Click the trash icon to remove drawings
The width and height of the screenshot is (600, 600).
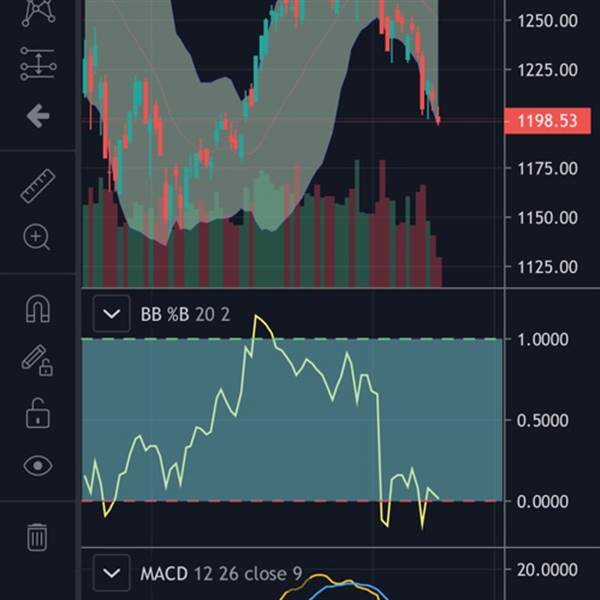(x=37, y=537)
